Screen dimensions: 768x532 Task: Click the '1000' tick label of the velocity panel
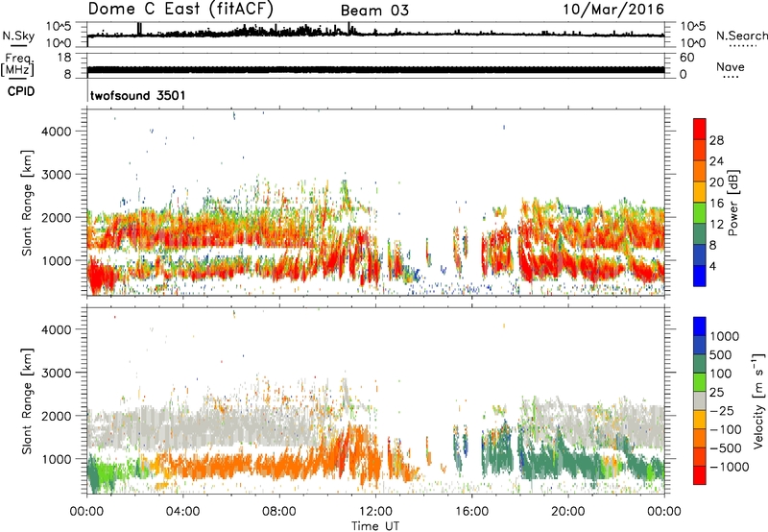(x=57, y=459)
